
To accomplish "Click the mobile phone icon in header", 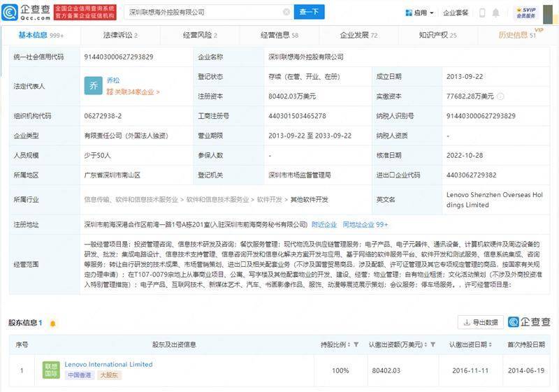I will click(x=482, y=13).
